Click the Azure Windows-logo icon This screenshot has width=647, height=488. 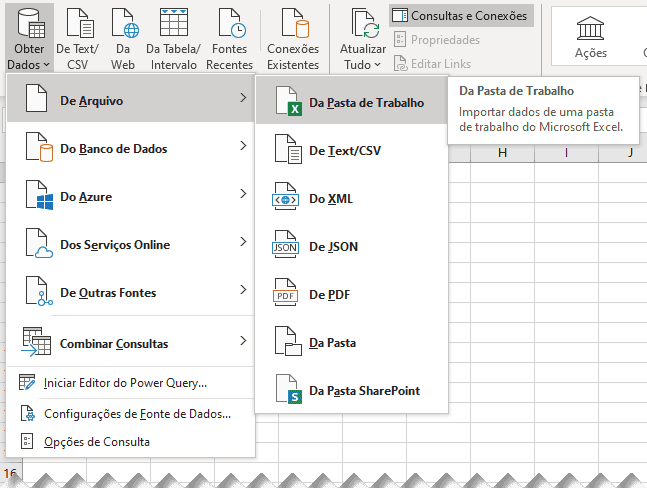39,195
